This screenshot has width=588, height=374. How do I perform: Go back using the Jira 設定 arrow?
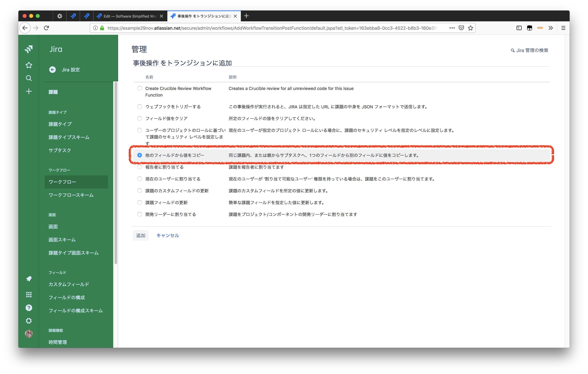[52, 70]
